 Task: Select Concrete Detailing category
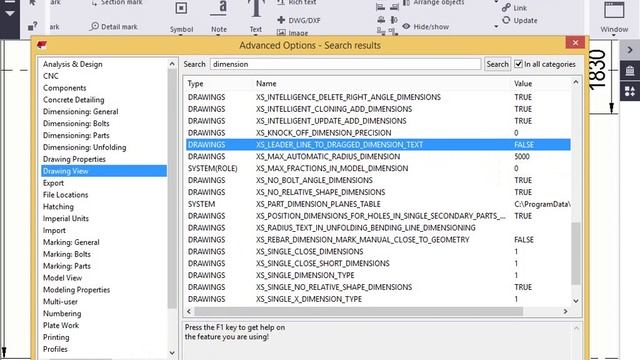coord(73,100)
